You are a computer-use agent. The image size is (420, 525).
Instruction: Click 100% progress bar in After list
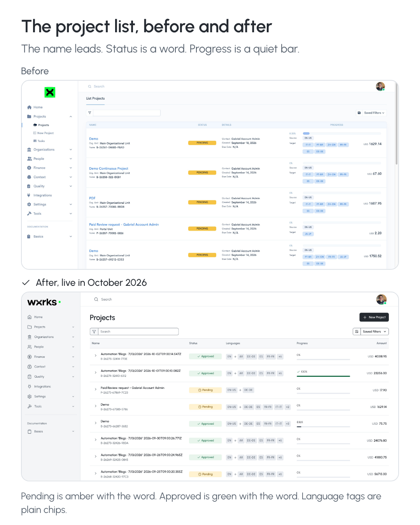(x=323, y=376)
